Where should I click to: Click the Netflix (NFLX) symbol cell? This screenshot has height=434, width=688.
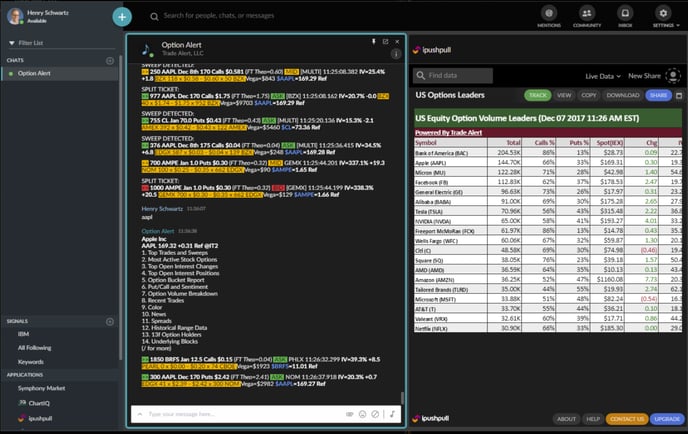click(451, 328)
